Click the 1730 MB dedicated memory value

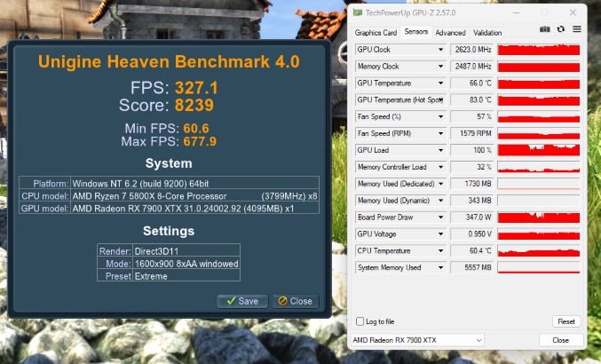point(471,184)
